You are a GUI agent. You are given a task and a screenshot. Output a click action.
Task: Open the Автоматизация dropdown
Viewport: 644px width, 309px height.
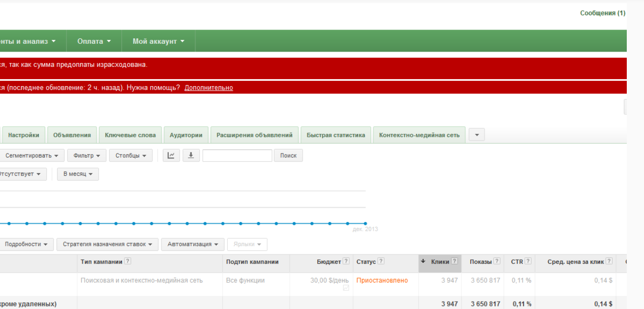point(193,244)
